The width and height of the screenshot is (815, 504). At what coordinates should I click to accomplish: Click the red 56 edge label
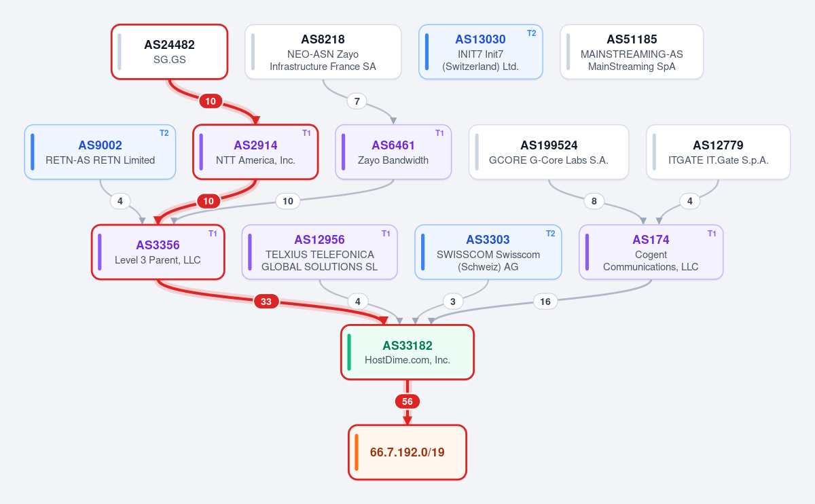407,401
